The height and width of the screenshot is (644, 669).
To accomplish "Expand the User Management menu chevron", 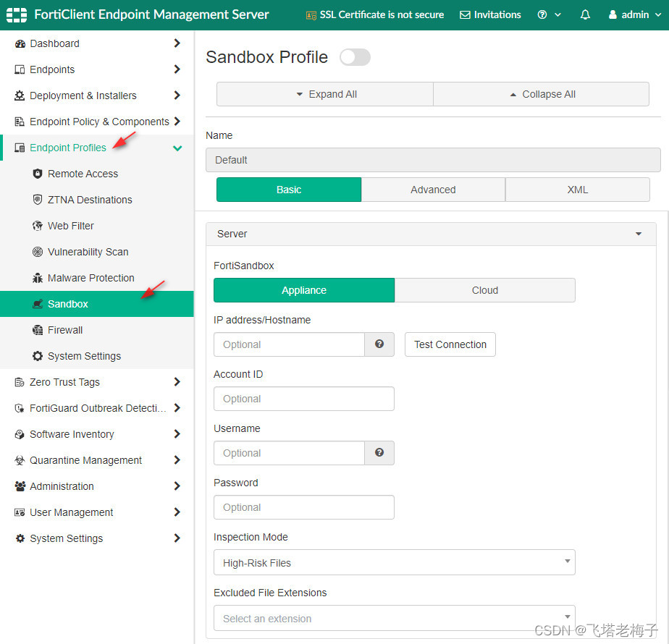I will [x=177, y=512].
